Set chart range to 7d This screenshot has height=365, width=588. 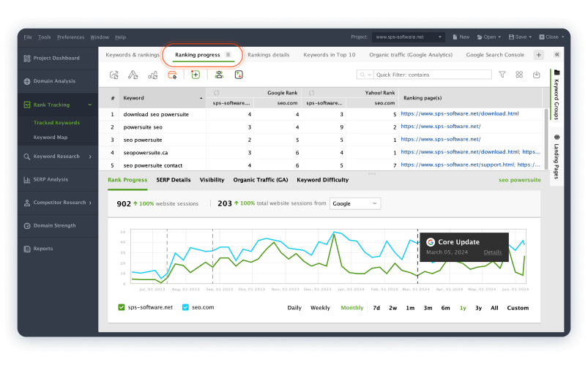pyautogui.click(x=376, y=308)
